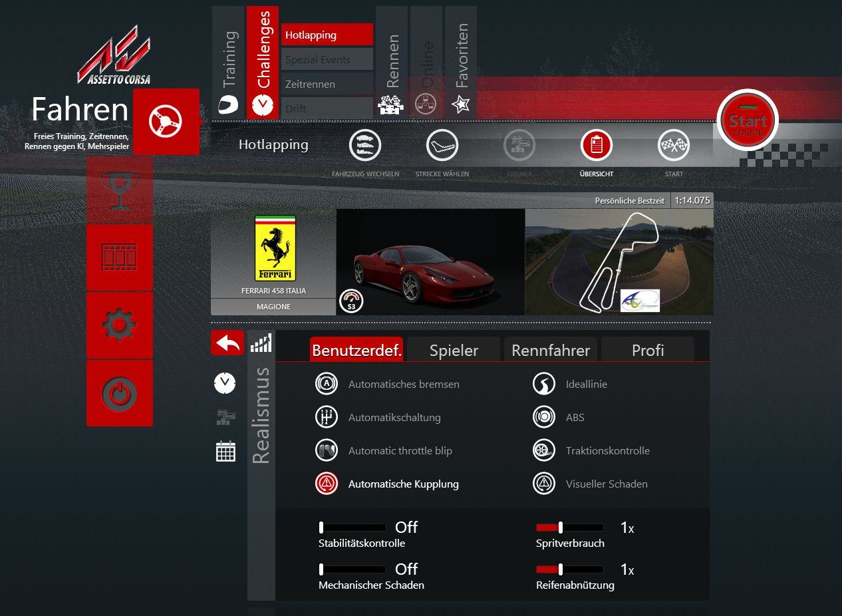Select the Hotlapping menu entry
842x616 pixels.
pyautogui.click(x=327, y=35)
